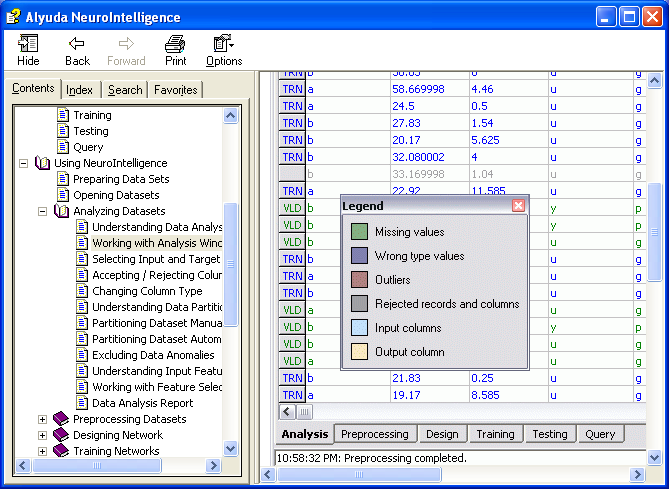Click the contents tree scroll-up arrow

coord(230,115)
